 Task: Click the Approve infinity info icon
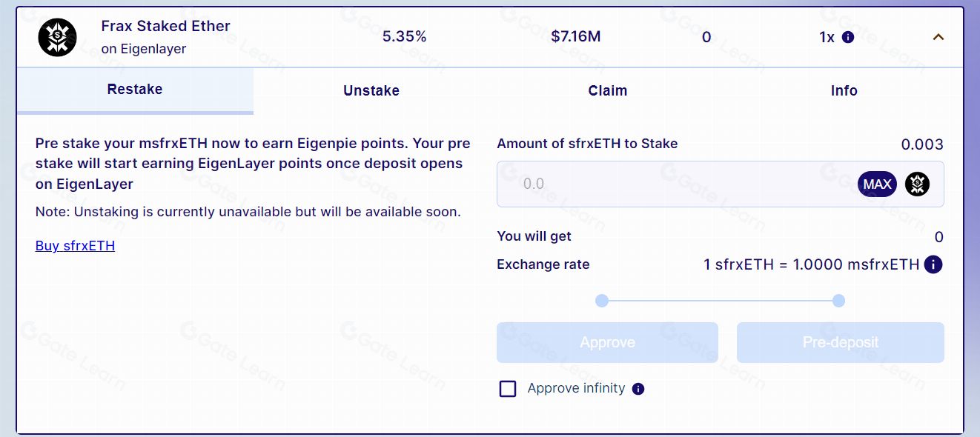click(638, 389)
